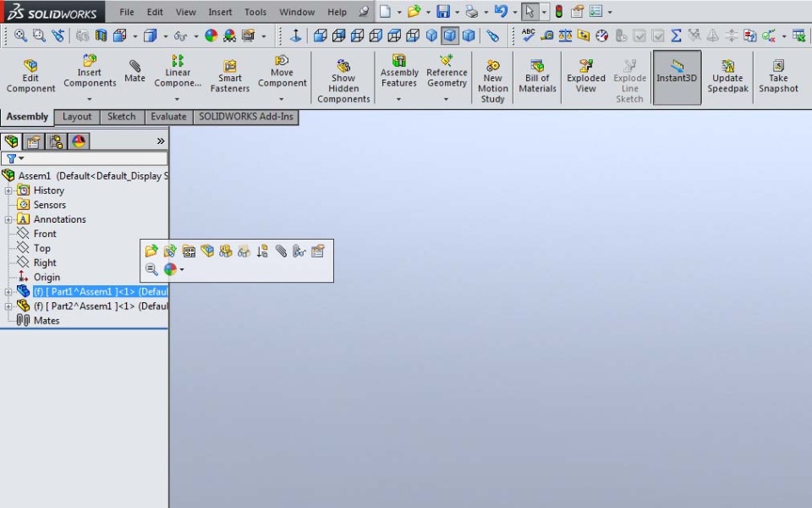Open the Insert menu
812x508 pixels.
220,12
